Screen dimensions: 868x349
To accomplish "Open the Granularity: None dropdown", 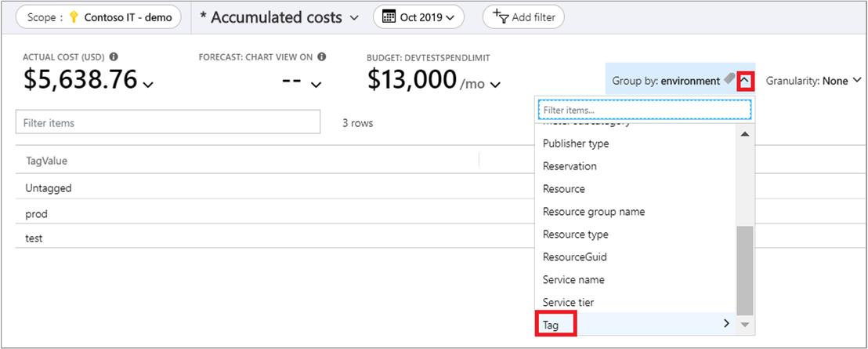I will [x=813, y=80].
